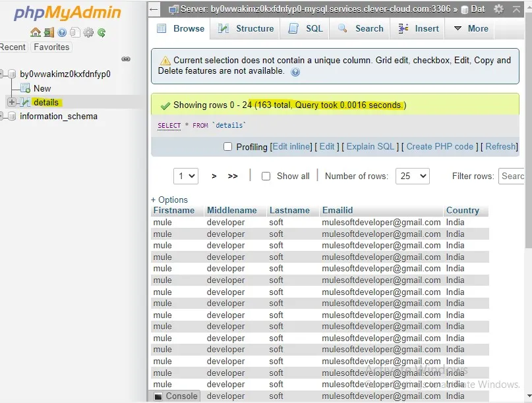The height and width of the screenshot is (403, 532).
Task: Open the MySQL documentation page icon
Action: coord(75,32)
